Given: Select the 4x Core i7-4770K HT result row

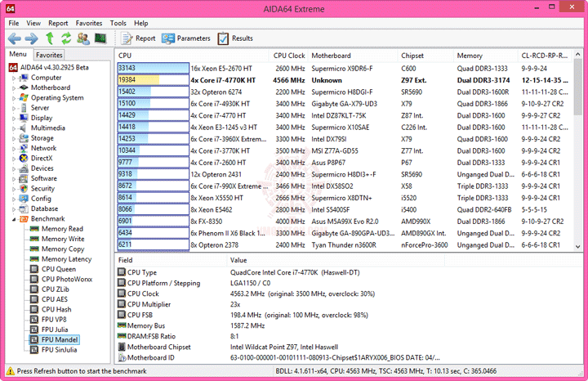Looking at the screenshot, I should (x=345, y=80).
